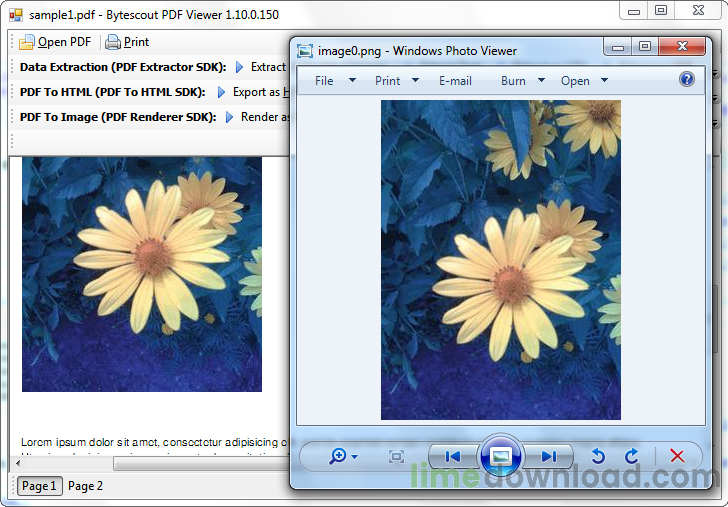Click the actual size icon

(396, 456)
